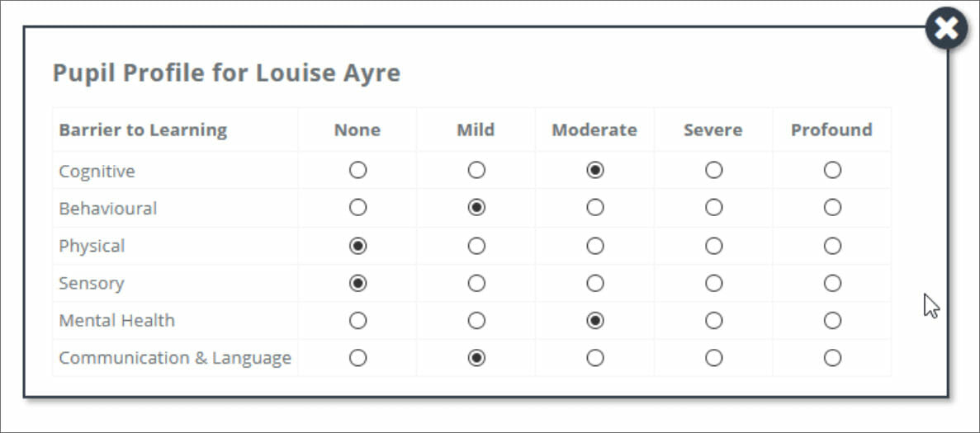Set Physical barrier to Severe
Screen dimensions: 980x433
coord(714,246)
